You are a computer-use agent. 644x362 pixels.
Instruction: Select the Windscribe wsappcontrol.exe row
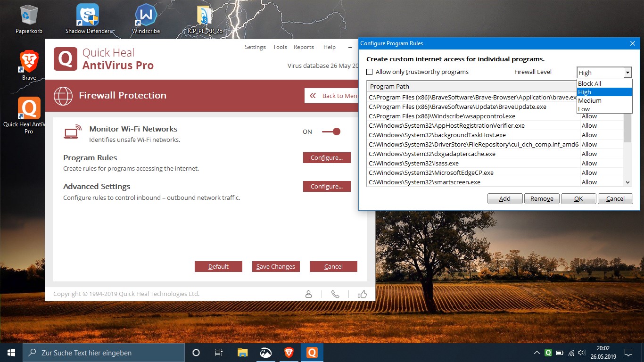(495, 116)
